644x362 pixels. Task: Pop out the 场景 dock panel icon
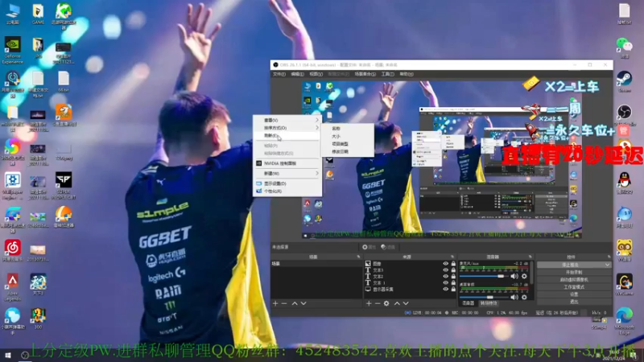pos(358,257)
